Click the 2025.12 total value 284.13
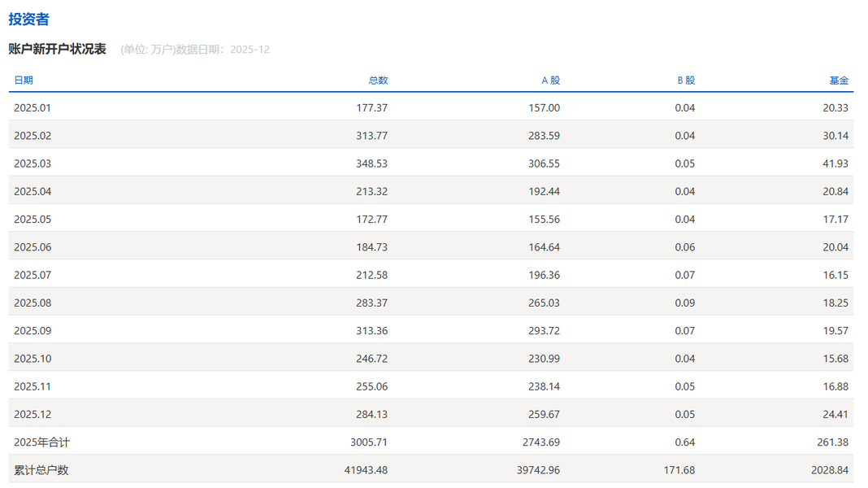 point(371,414)
